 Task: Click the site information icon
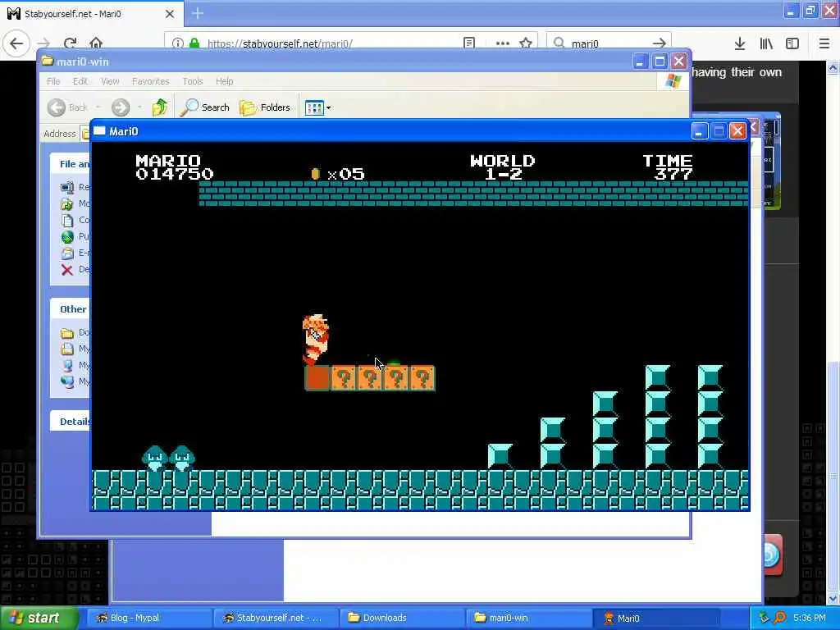coord(178,43)
